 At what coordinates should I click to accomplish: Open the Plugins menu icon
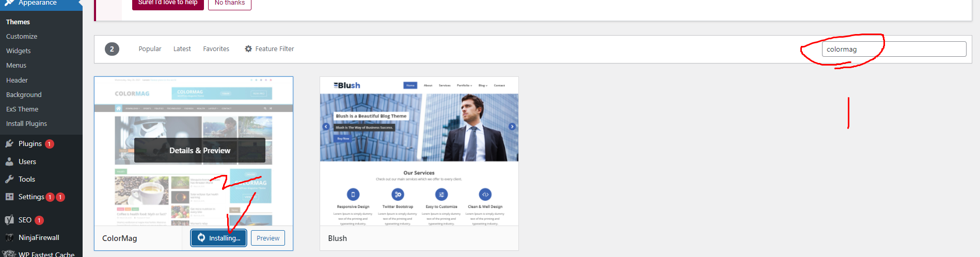point(9,143)
